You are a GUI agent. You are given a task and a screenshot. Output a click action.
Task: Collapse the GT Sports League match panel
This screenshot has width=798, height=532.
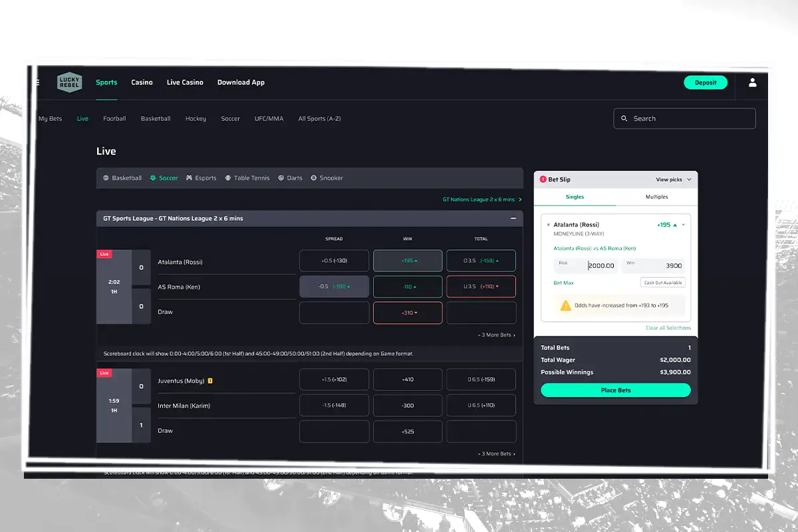(513, 218)
